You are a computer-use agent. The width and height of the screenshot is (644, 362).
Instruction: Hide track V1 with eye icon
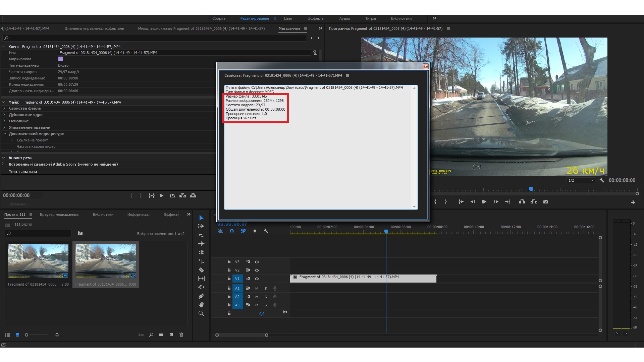tap(257, 279)
